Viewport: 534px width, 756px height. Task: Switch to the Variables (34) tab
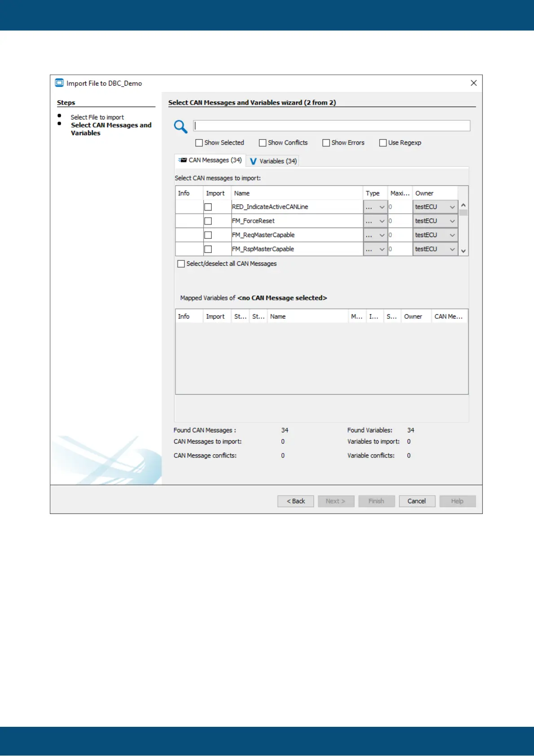273,161
